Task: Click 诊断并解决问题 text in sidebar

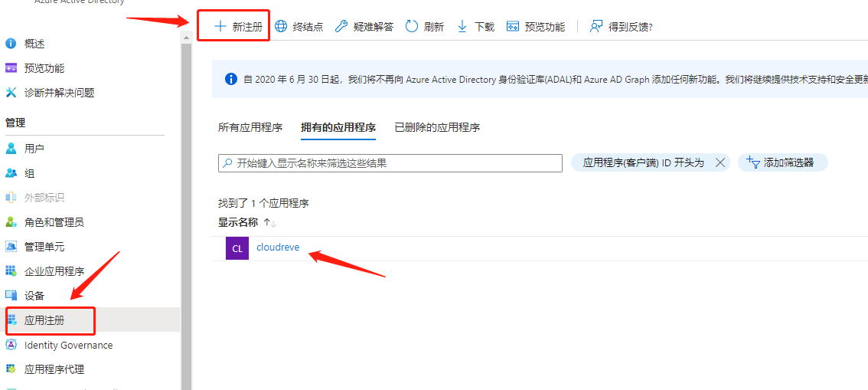Action: tap(59, 93)
